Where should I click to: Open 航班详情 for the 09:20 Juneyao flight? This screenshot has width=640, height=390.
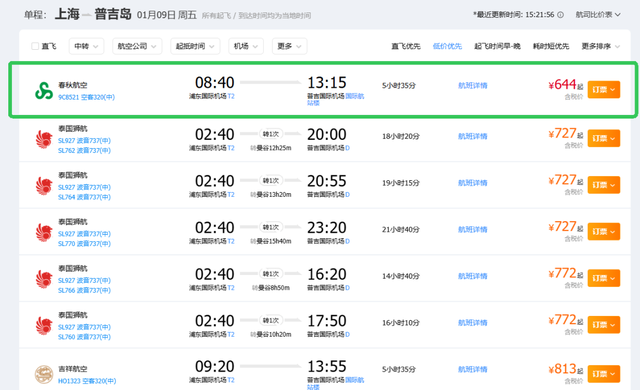tap(473, 369)
